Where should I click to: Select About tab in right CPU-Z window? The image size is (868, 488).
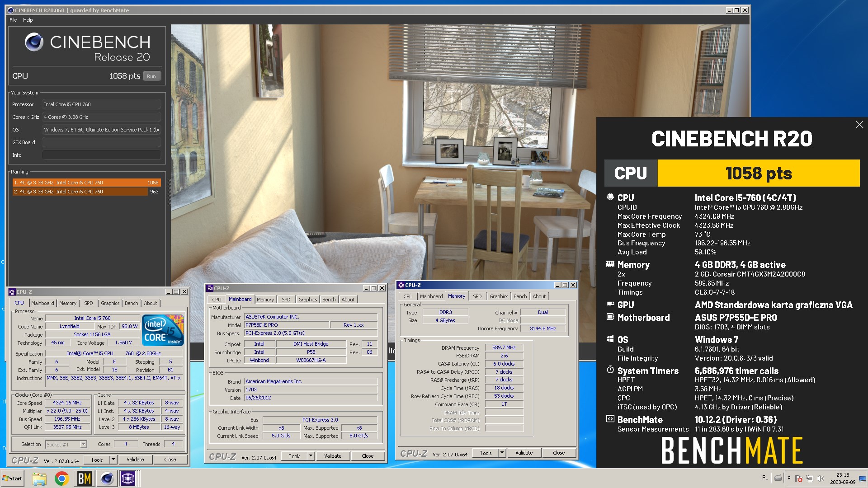tap(539, 296)
